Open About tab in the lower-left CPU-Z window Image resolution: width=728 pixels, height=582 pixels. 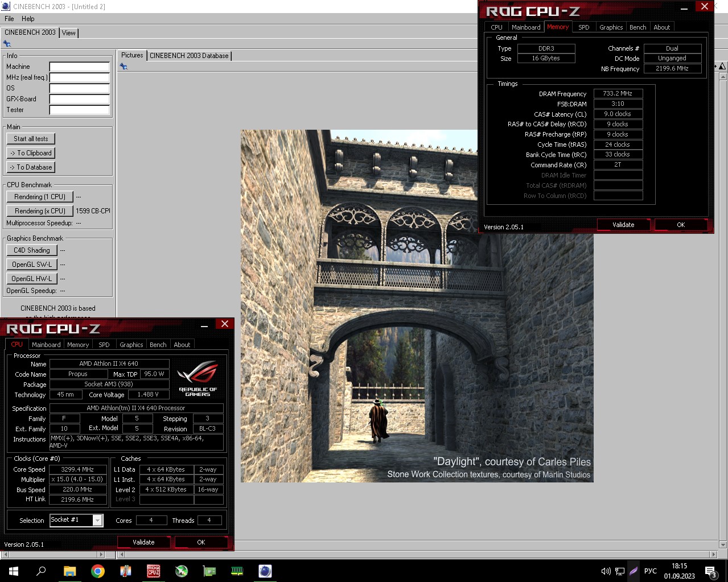[x=182, y=345]
